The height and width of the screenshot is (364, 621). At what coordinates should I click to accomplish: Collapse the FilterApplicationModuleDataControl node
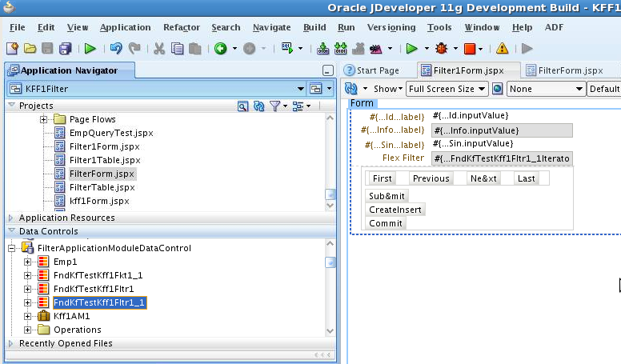11,248
